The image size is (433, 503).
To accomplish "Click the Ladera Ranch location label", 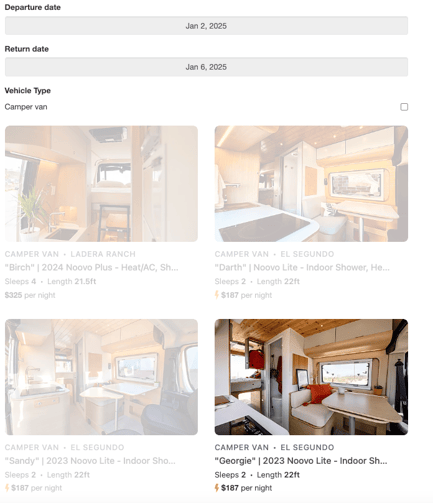I will pyautogui.click(x=103, y=254).
